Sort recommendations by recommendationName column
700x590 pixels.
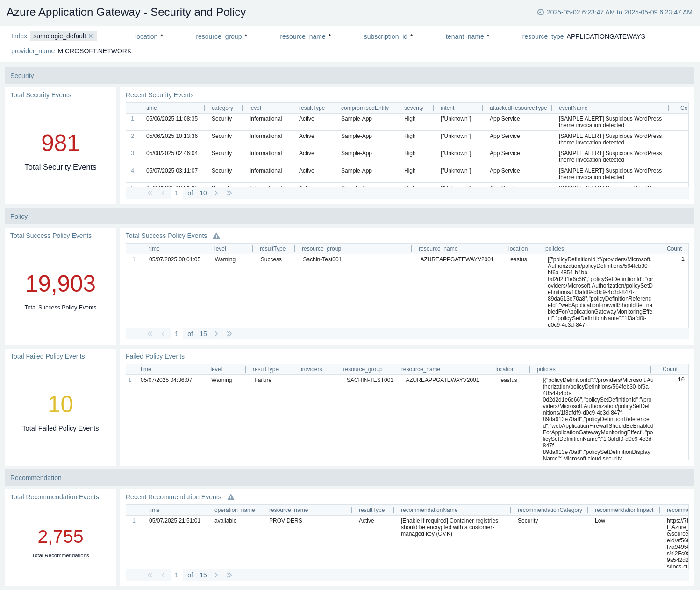point(429,510)
